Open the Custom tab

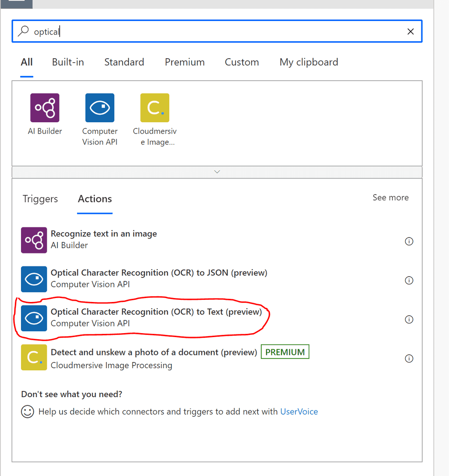pos(242,62)
